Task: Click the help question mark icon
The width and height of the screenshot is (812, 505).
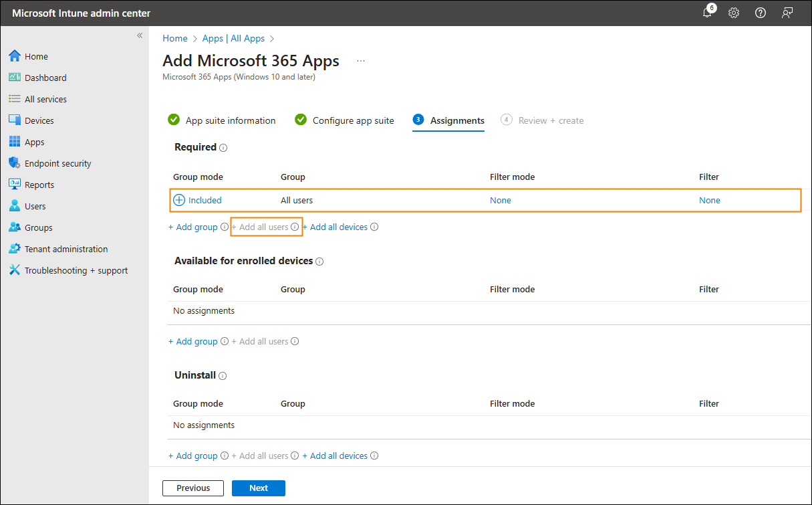Action: pyautogui.click(x=761, y=13)
